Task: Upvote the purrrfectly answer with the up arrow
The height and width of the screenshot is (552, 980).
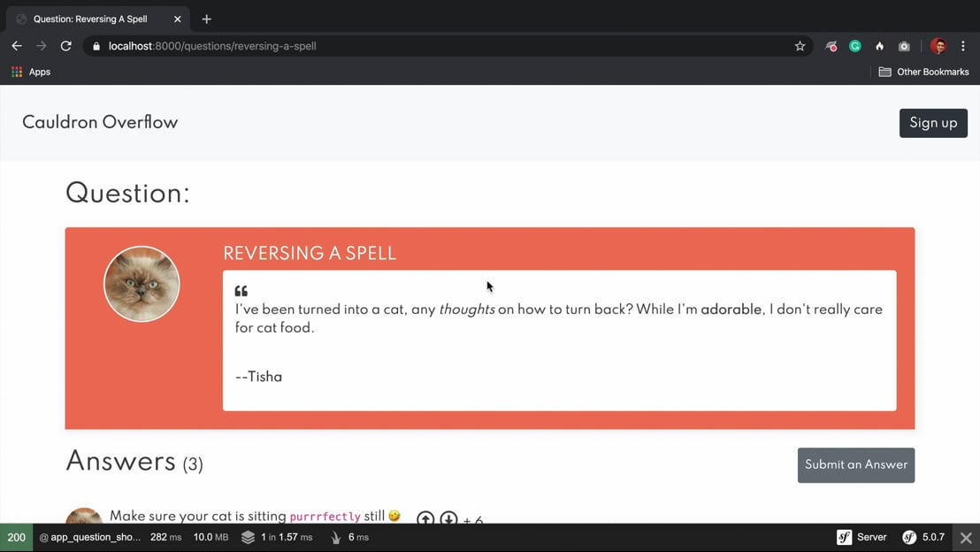Action: (x=425, y=518)
